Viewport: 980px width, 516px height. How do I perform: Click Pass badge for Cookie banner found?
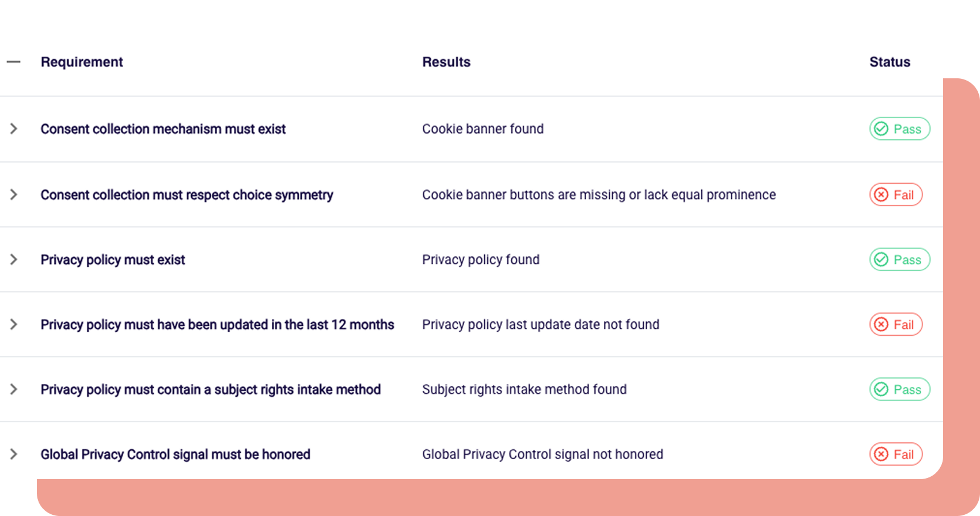899,129
